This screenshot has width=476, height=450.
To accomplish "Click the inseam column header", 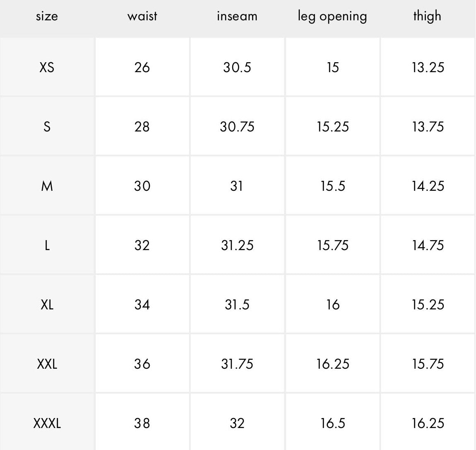I will pyautogui.click(x=237, y=16).
